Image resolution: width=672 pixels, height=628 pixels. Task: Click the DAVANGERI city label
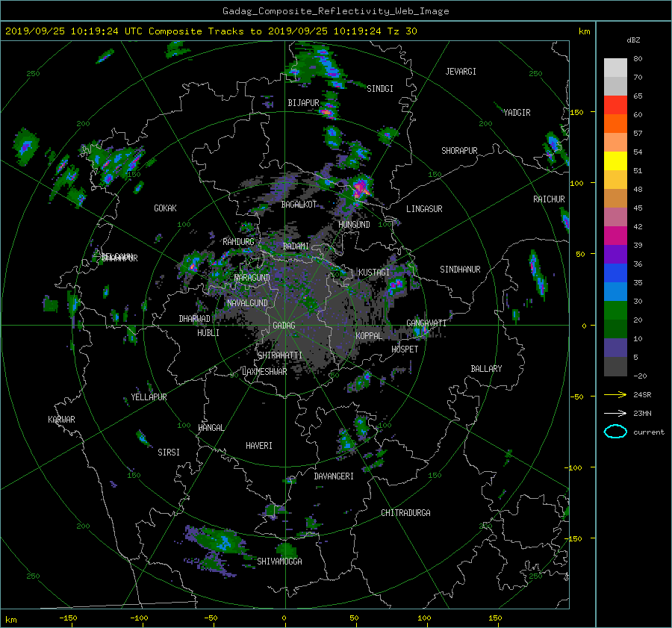334,476
